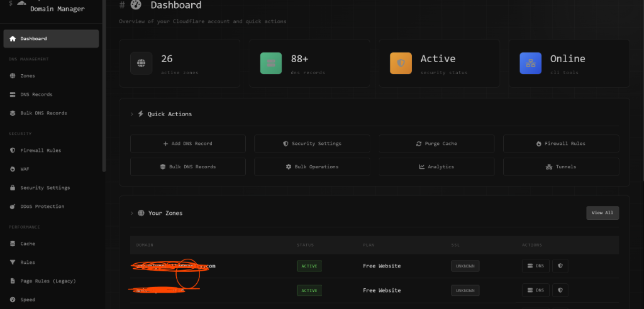The height and width of the screenshot is (309, 644).
Task: Open Dashboard in the sidebar
Action: pos(51,38)
